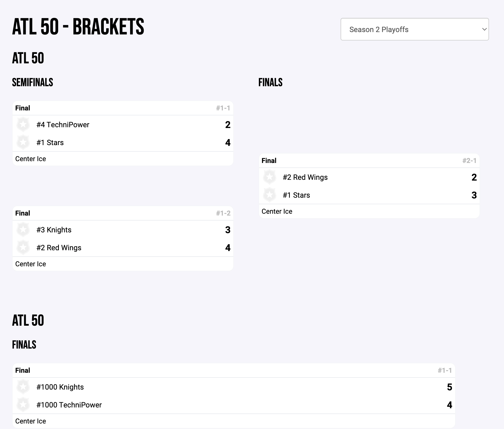Image resolution: width=504 pixels, height=429 pixels.
Task: Open #4 TechniPower team link
Action: click(63, 125)
